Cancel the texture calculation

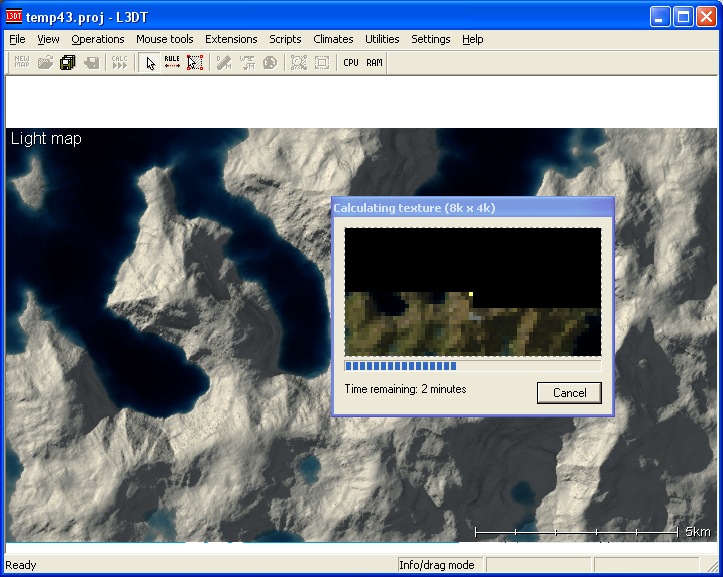[x=569, y=393]
